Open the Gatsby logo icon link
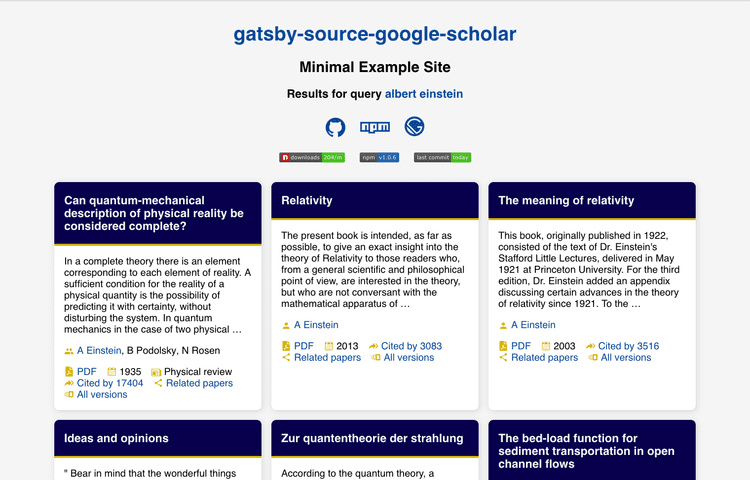 [414, 127]
